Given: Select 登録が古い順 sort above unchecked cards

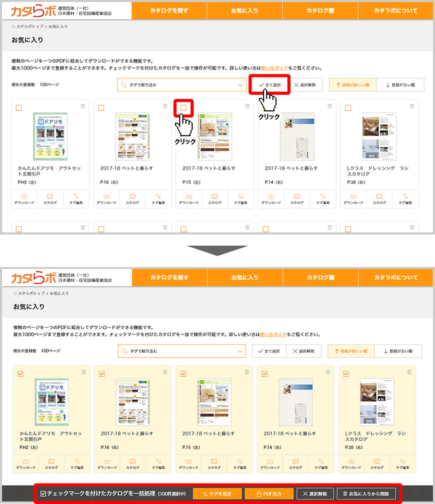Looking at the screenshot, I should [x=400, y=85].
